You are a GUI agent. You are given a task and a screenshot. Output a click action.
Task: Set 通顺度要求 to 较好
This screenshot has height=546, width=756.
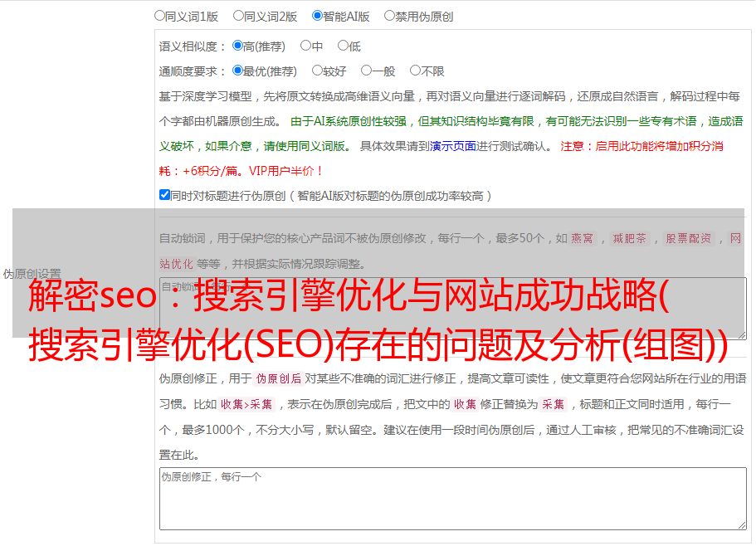[x=317, y=71]
